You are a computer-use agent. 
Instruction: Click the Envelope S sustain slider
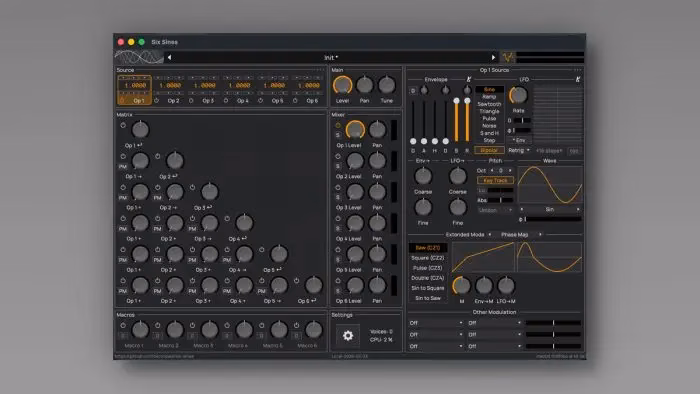(456, 120)
